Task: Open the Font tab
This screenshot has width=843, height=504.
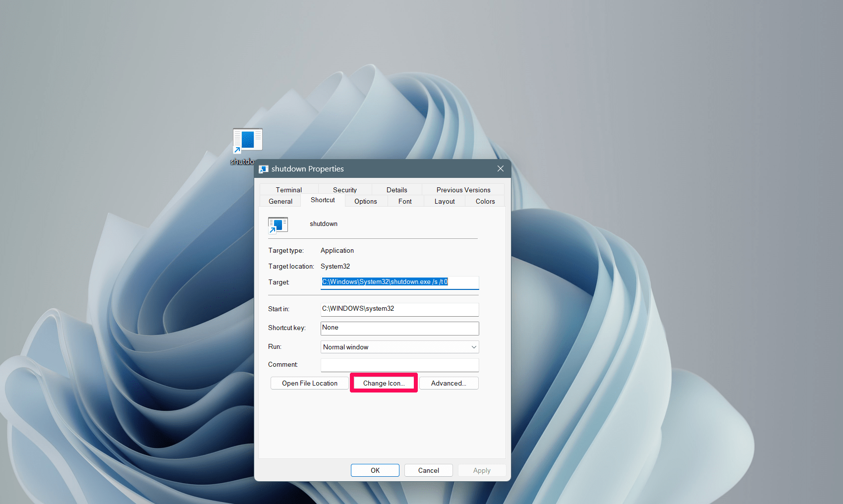Action: 405,201
